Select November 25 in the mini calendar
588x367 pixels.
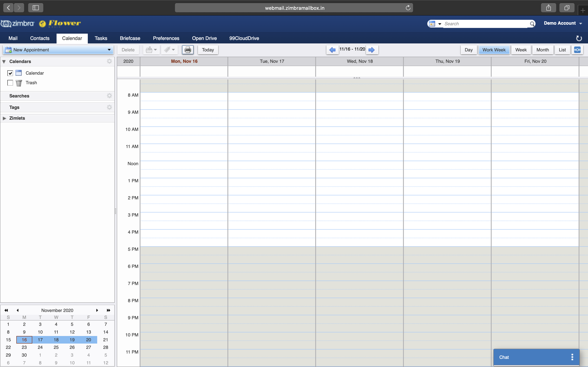click(x=56, y=347)
